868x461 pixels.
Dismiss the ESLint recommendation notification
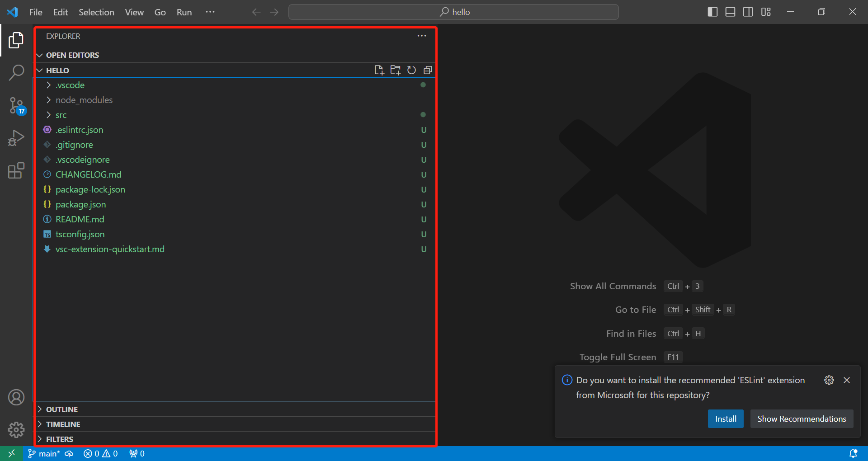click(x=847, y=380)
